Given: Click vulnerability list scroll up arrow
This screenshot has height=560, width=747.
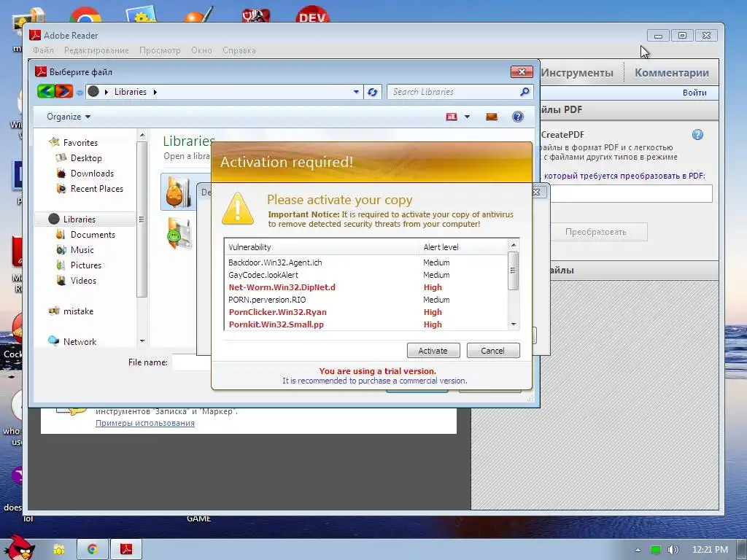Looking at the screenshot, I should click(x=513, y=245).
